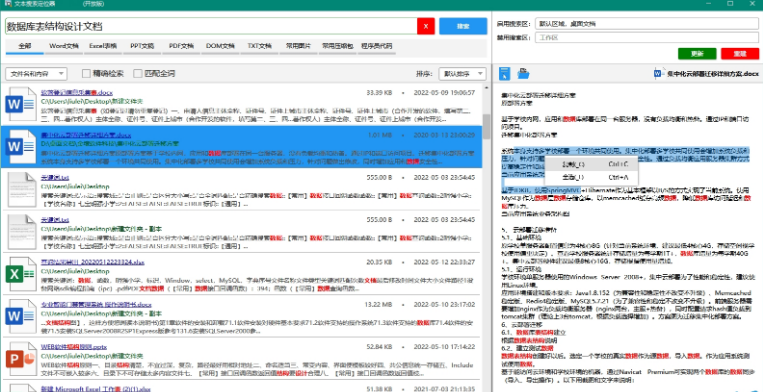Switch to the 程序员代码 tab
Image resolution: width=763 pixels, height=392 pixels.
[x=377, y=46]
